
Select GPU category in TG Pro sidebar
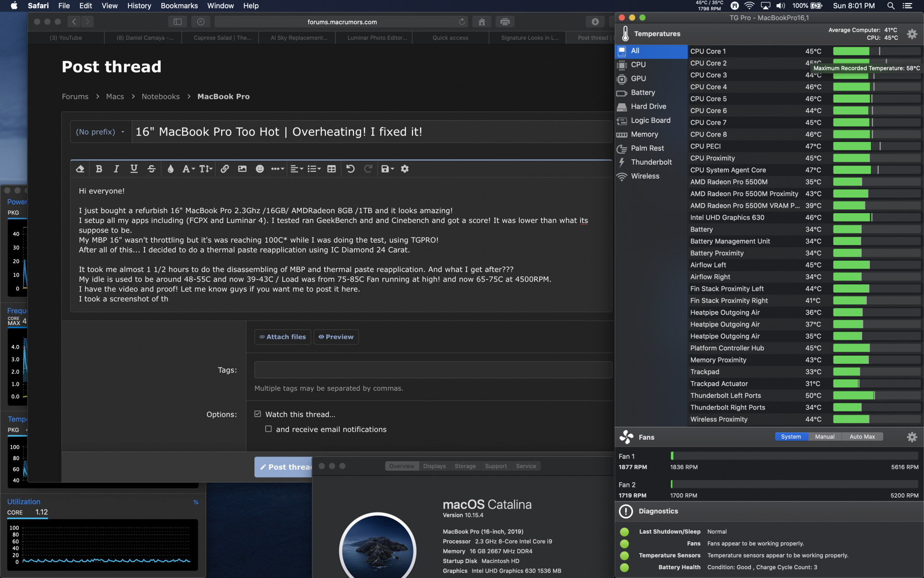point(651,79)
